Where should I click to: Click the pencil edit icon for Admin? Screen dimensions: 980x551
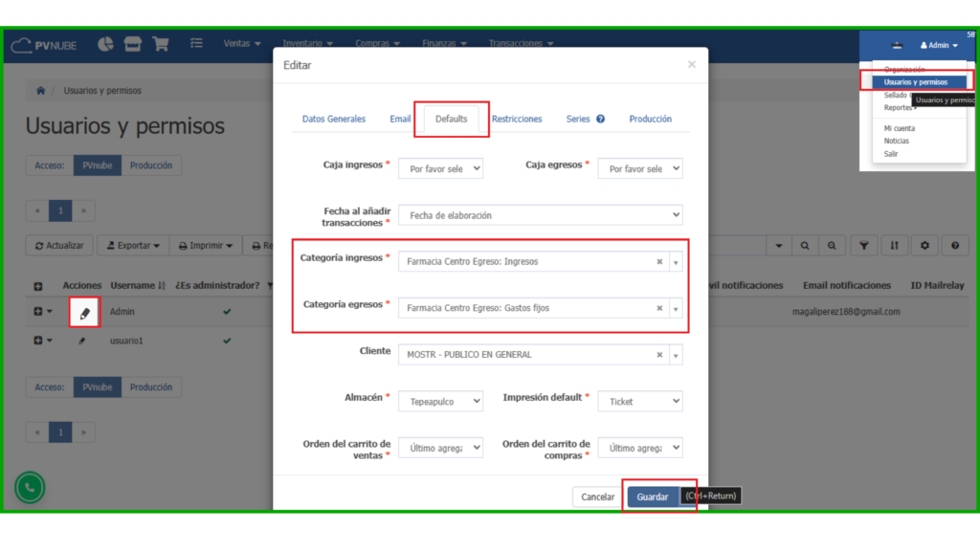(84, 313)
